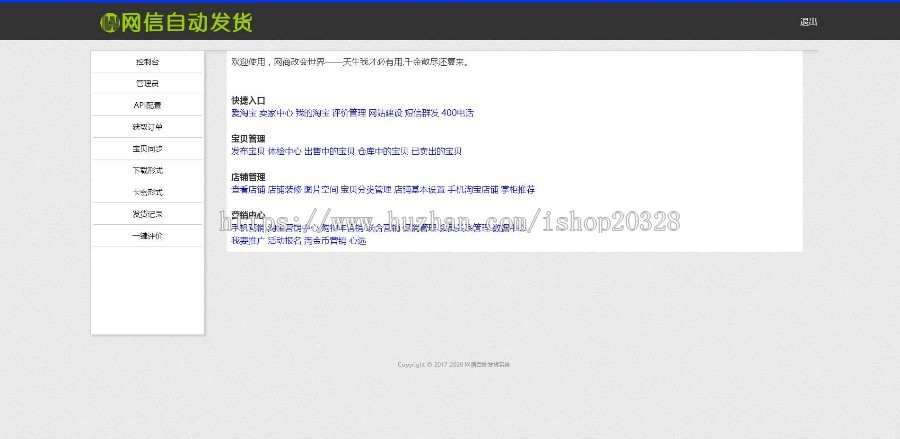
Task: Click the 宝贝管理 section heading
Action: [x=248, y=139]
